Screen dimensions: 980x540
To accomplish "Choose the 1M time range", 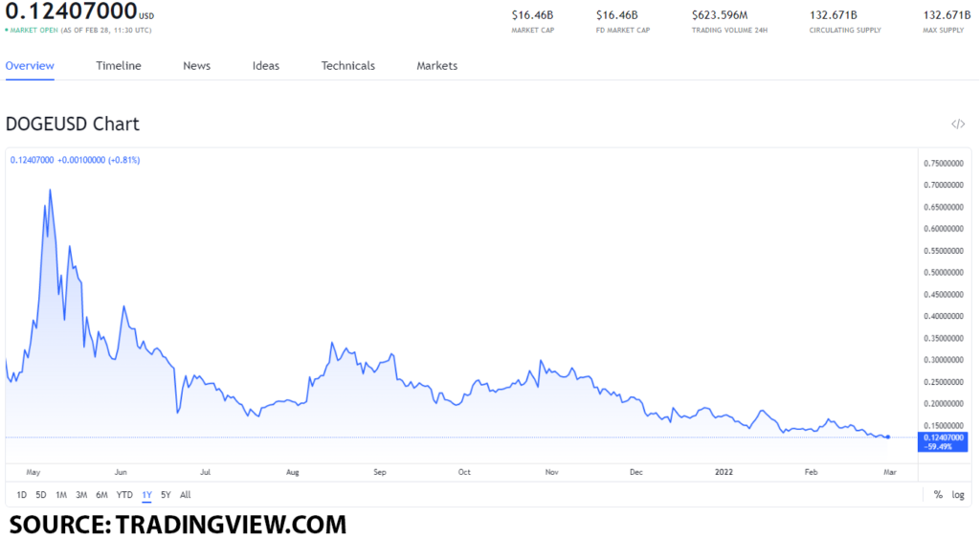I will (x=61, y=495).
